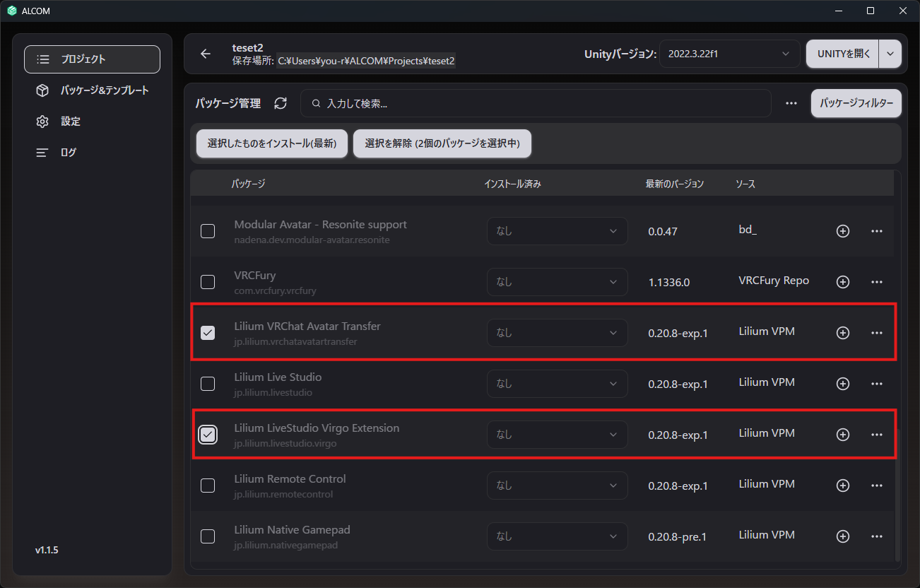Open ログ in the sidebar
The width and height of the screenshot is (920, 588).
[x=92, y=153]
